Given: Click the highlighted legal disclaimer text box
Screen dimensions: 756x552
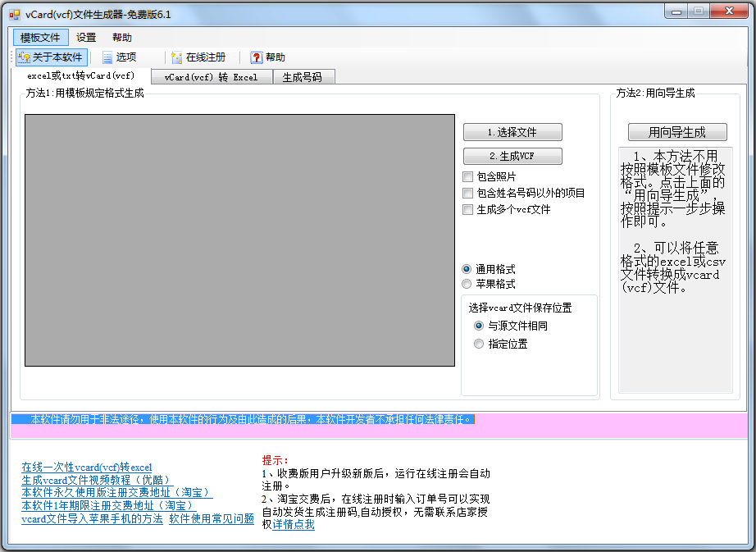Looking at the screenshot, I should click(379, 425).
